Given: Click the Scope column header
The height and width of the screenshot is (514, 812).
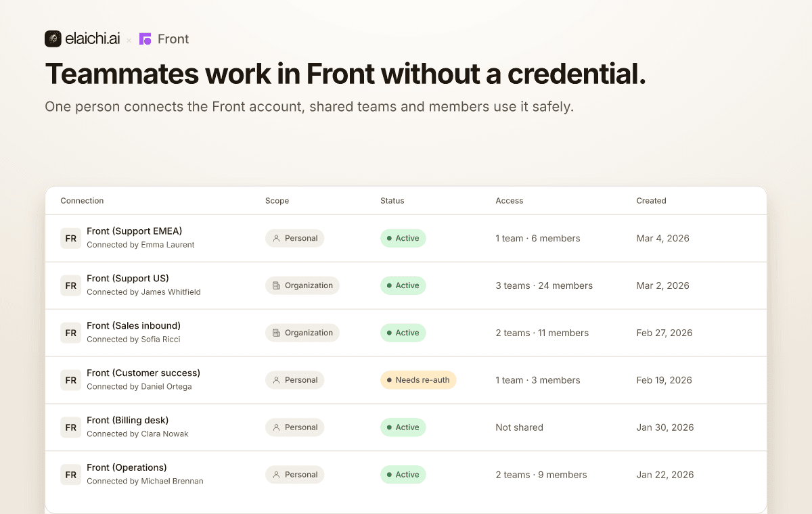Looking at the screenshot, I should [x=277, y=201].
